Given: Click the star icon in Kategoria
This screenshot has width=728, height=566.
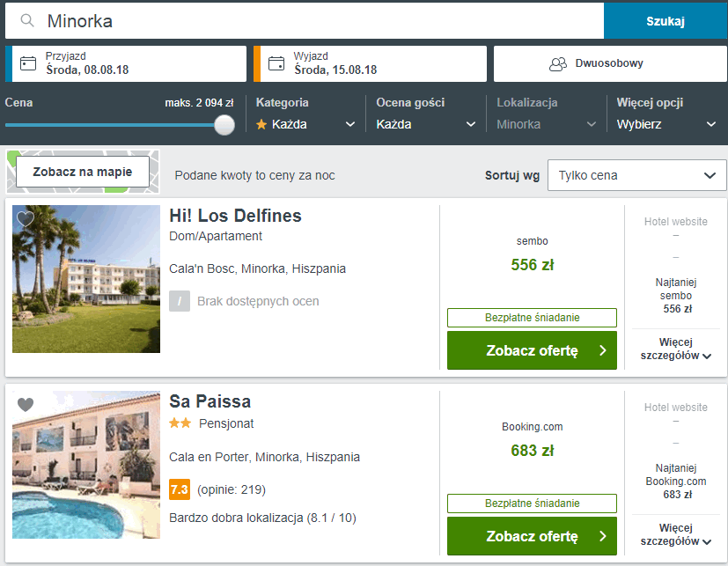Looking at the screenshot, I should coord(261,124).
